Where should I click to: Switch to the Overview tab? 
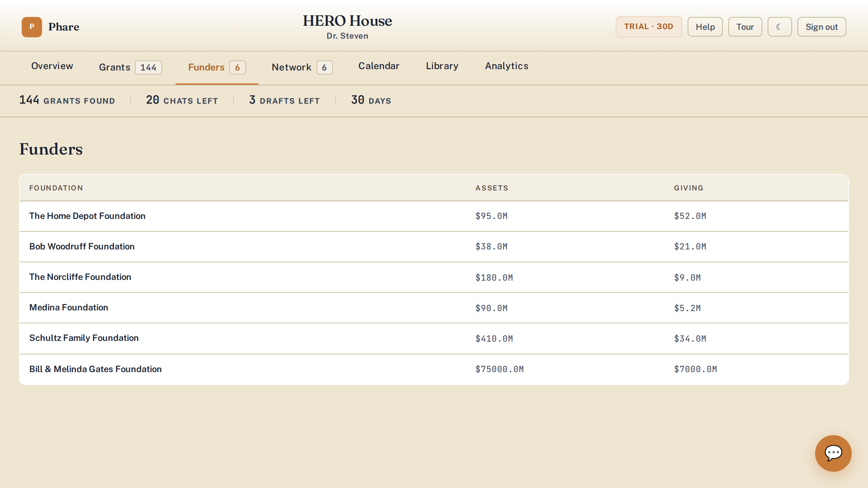(x=52, y=66)
